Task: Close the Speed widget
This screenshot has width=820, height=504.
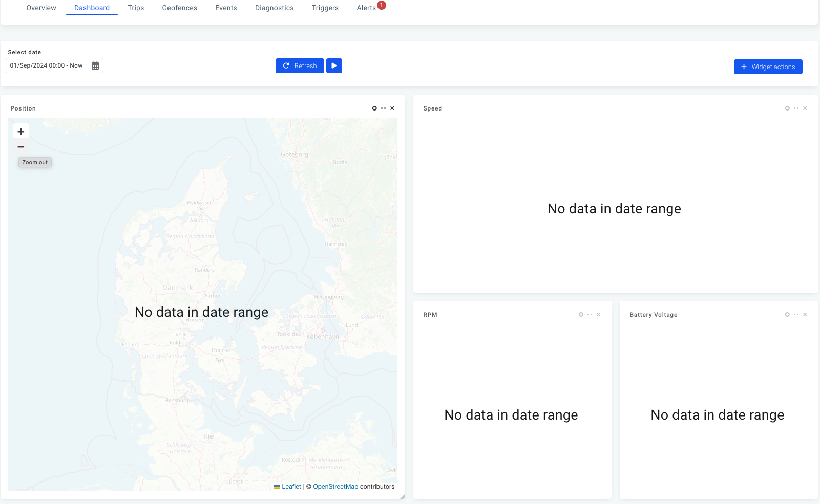Action: click(x=805, y=108)
